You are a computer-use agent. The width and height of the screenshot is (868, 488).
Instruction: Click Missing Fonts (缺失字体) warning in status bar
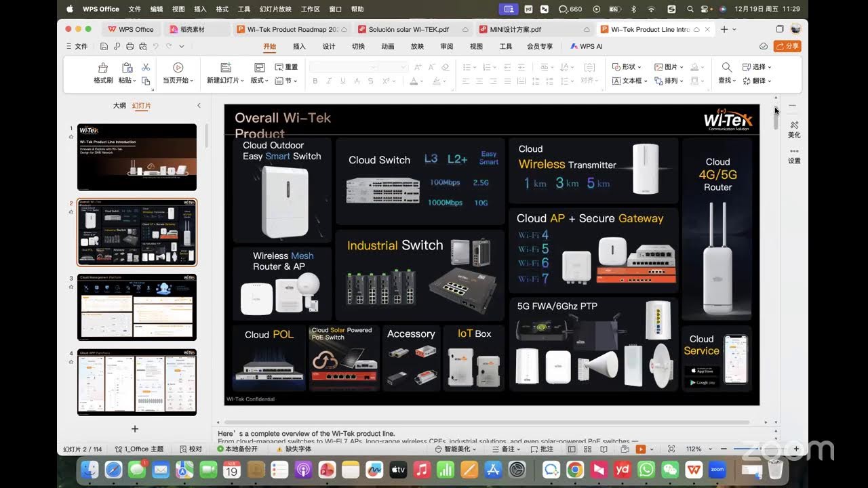294,449
